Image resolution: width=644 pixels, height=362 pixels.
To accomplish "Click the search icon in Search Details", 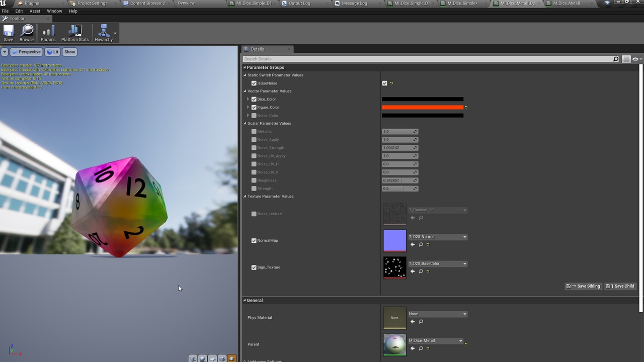I will (x=616, y=59).
